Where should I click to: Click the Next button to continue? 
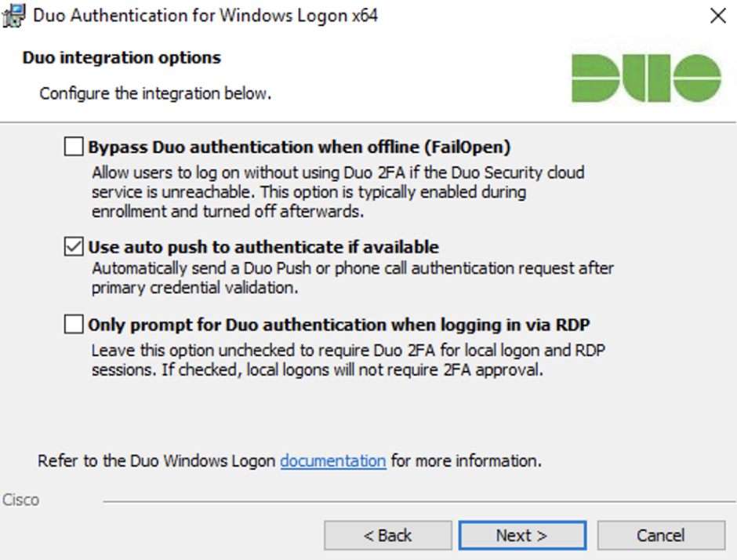(x=521, y=535)
